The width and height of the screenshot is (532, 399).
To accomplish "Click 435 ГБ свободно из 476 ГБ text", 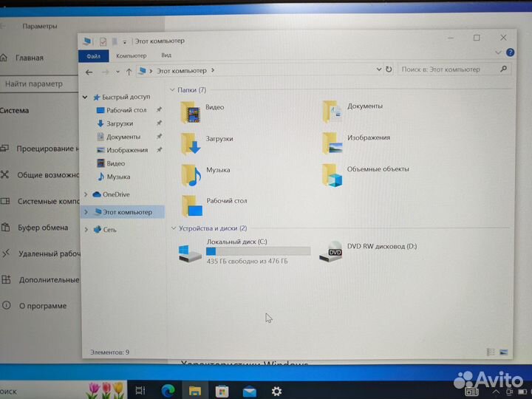I will (247, 262).
